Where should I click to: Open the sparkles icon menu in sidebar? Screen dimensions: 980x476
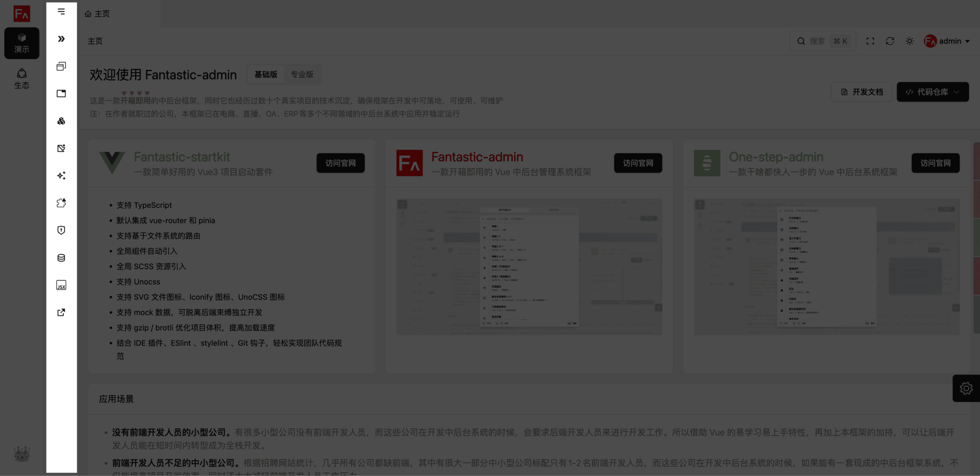click(x=61, y=175)
